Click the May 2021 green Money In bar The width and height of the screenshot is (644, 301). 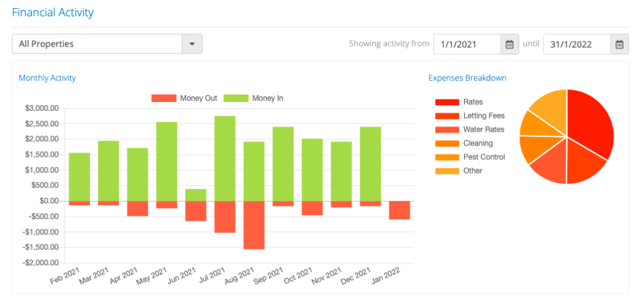click(167, 162)
